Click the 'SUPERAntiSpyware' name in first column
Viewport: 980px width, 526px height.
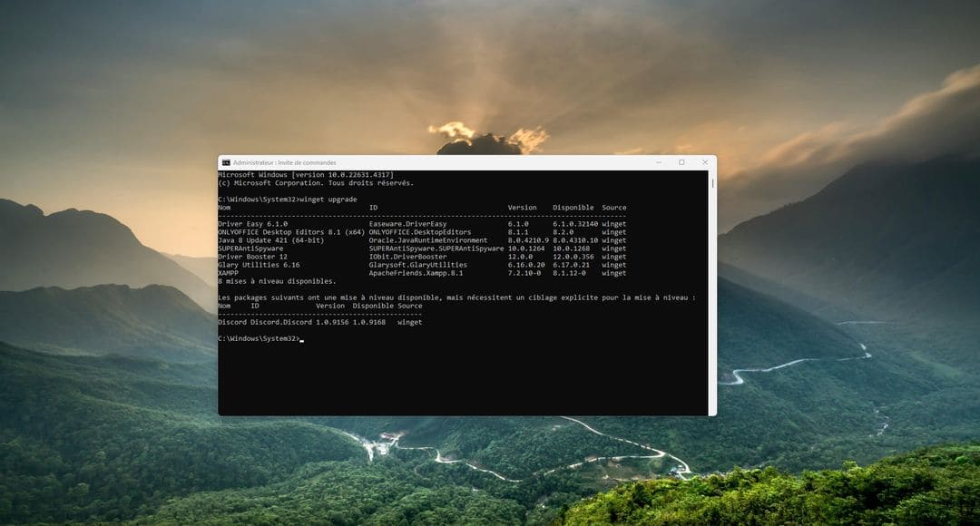click(250, 248)
